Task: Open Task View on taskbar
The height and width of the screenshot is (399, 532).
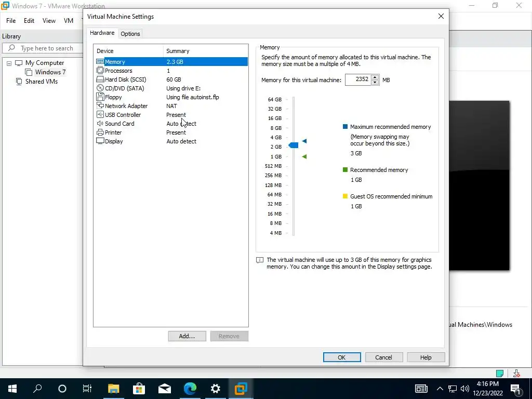Action: coord(87,389)
